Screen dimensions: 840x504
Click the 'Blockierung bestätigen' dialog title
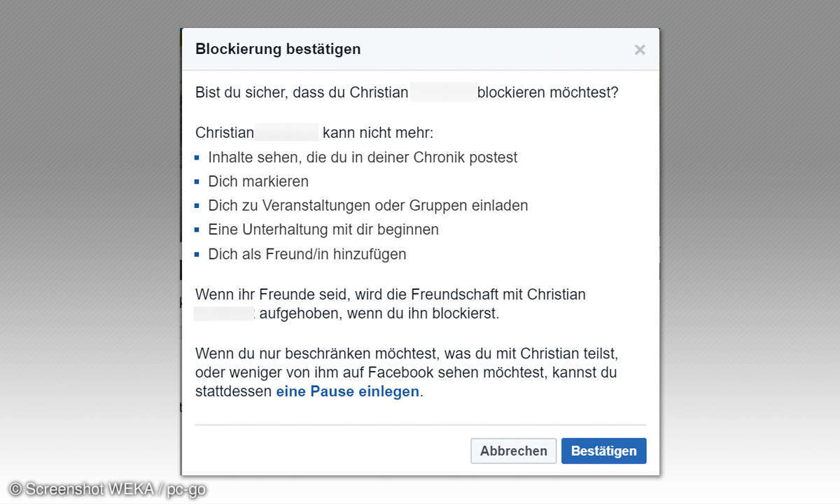pyautogui.click(x=278, y=49)
